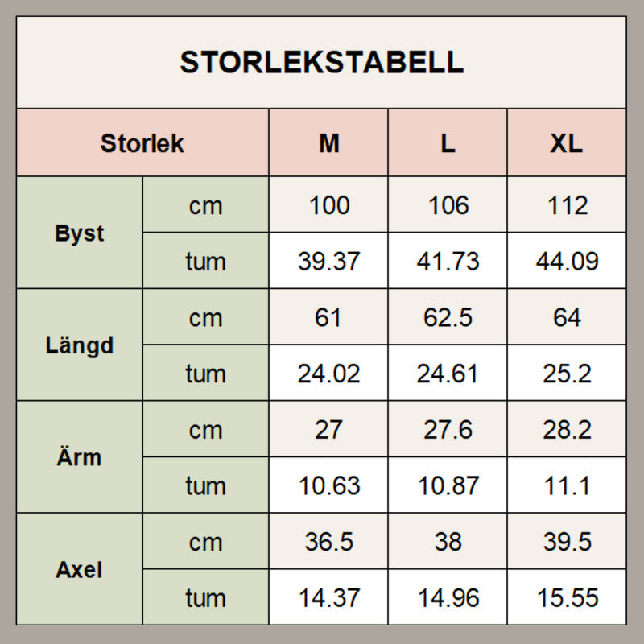Select the tum unit cell for Axel
644x644 pixels.
click(205, 598)
